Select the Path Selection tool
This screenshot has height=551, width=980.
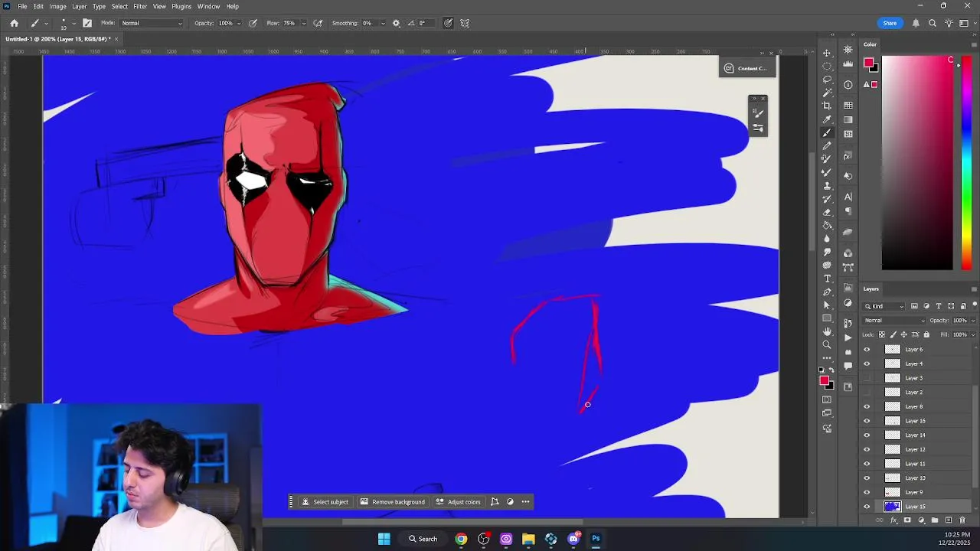827,305
